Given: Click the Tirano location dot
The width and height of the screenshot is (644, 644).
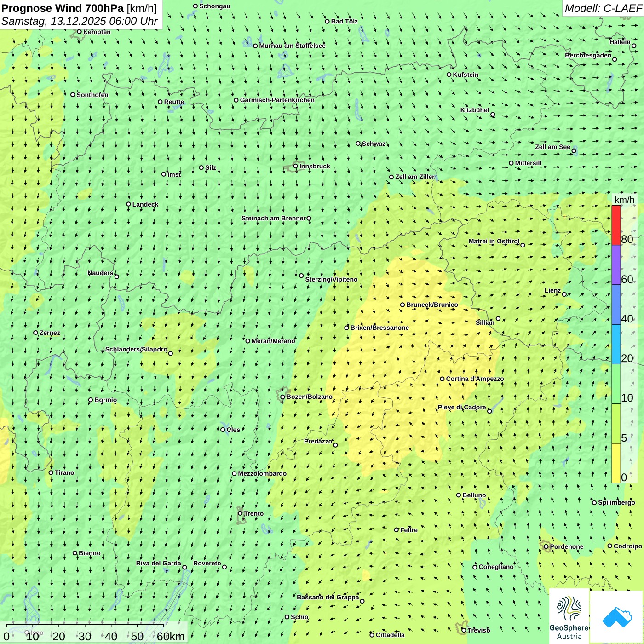Looking at the screenshot, I should click(x=51, y=472).
